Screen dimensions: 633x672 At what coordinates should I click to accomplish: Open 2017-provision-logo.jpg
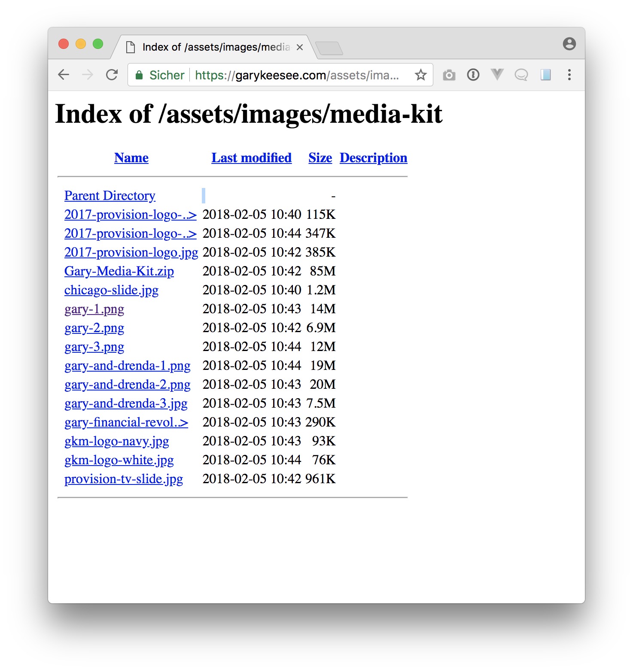(131, 252)
